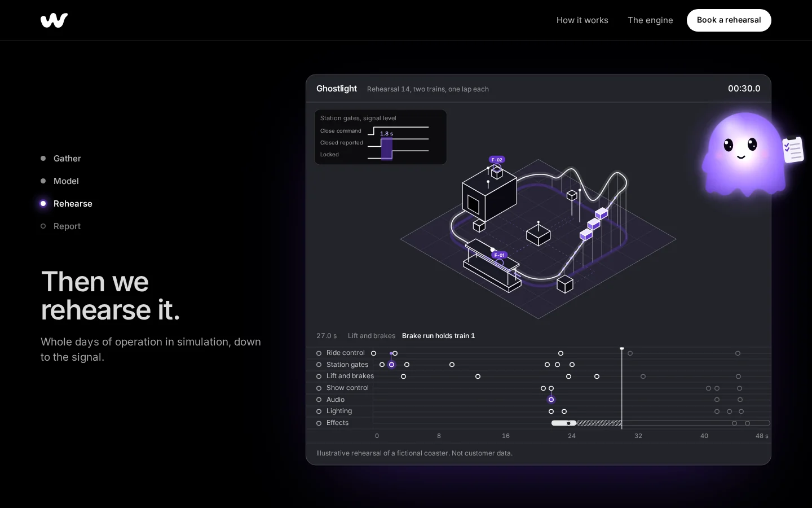Toggle the Audio row circle
Screen dimensions: 812x508
pos(319,400)
